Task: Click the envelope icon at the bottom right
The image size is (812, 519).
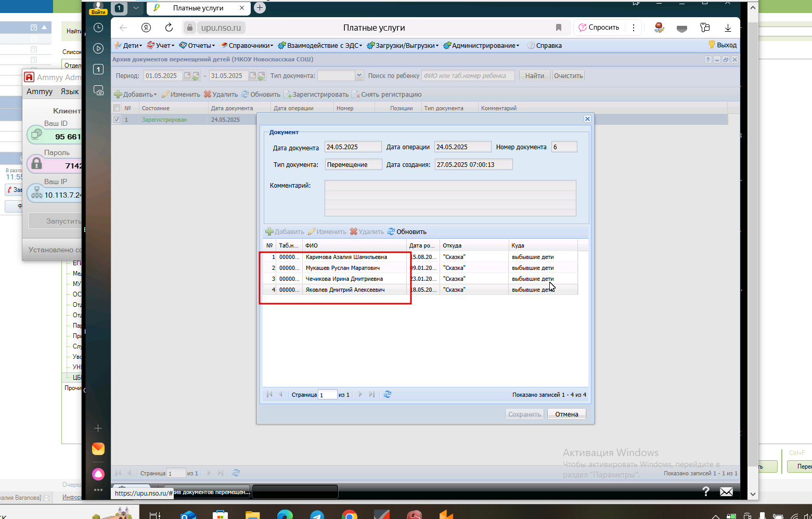Action: tap(726, 491)
